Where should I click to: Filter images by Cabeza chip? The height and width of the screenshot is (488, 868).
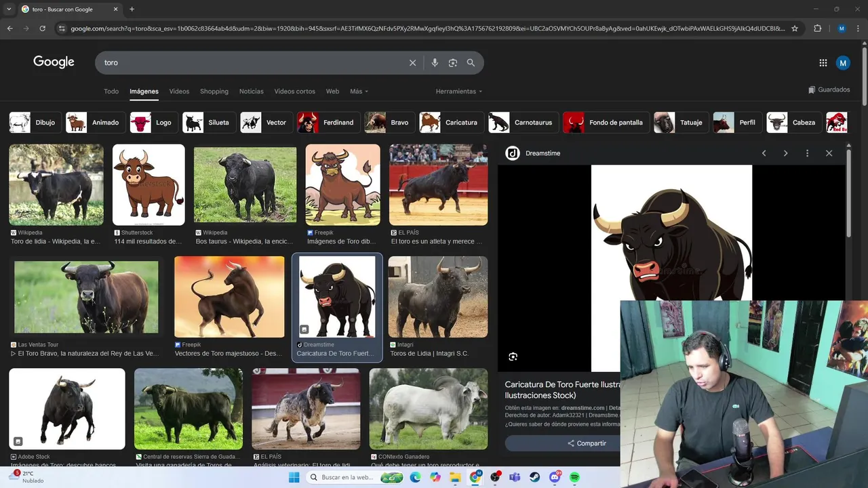pos(793,123)
